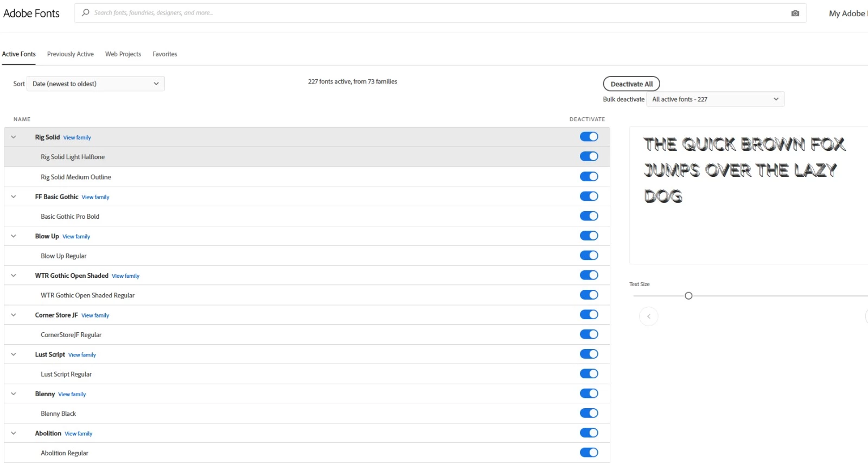The height and width of the screenshot is (463, 868).
Task: Toggle off WTR Gothic Open Shaded family
Action: pos(589,275)
